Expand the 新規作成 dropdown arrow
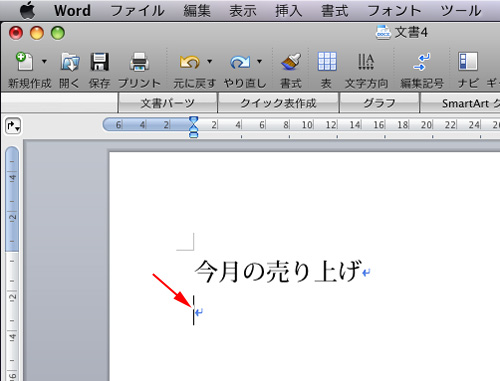The width and height of the screenshot is (500, 381). (x=44, y=61)
